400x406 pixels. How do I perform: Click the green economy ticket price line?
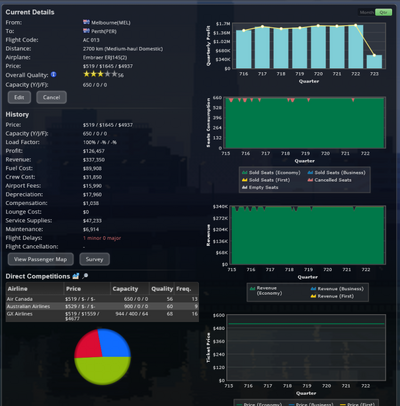306,324
